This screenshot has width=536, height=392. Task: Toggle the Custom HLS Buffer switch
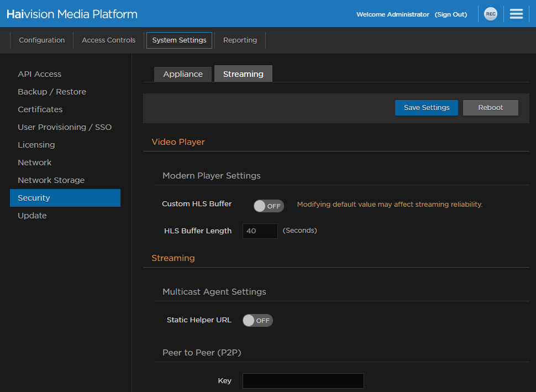pyautogui.click(x=269, y=206)
